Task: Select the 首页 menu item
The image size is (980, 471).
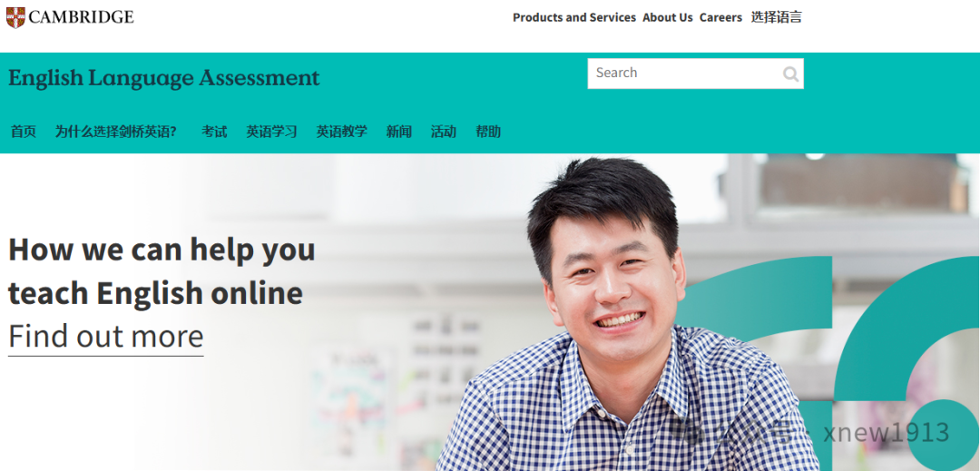Action: click(x=23, y=132)
